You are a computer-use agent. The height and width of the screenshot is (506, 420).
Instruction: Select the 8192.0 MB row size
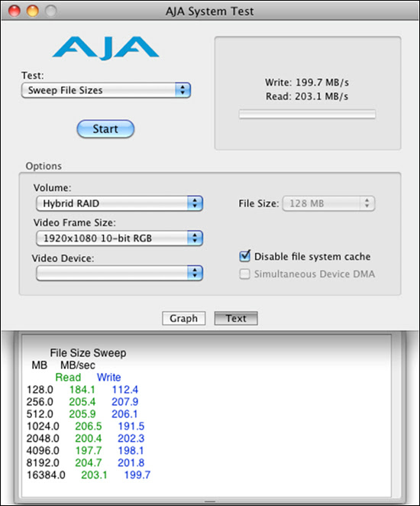pyautogui.click(x=43, y=462)
